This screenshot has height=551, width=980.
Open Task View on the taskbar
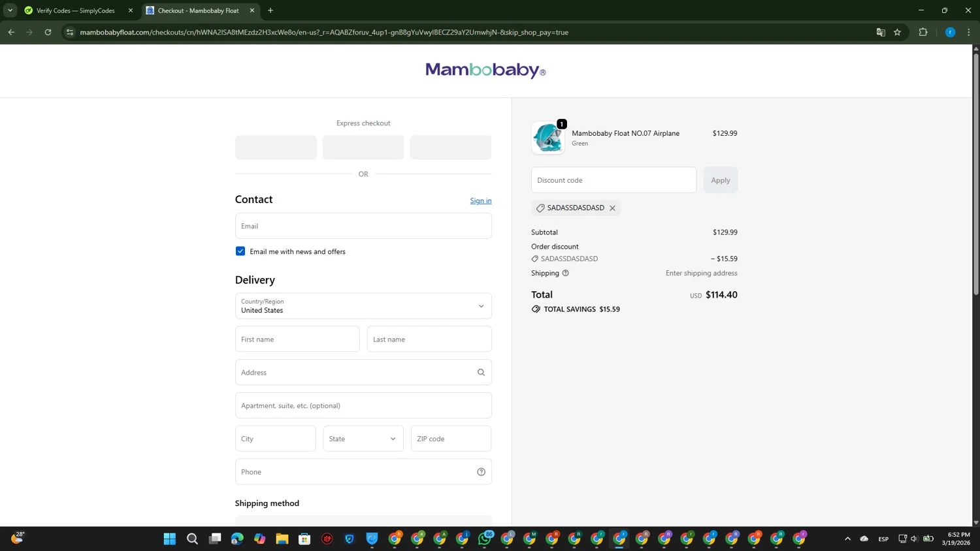[x=215, y=539]
